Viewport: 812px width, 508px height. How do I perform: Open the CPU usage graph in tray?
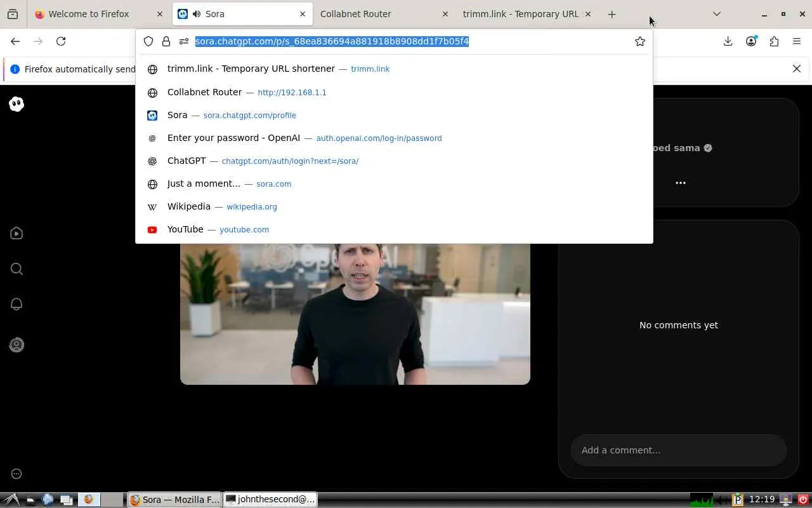coord(702,500)
